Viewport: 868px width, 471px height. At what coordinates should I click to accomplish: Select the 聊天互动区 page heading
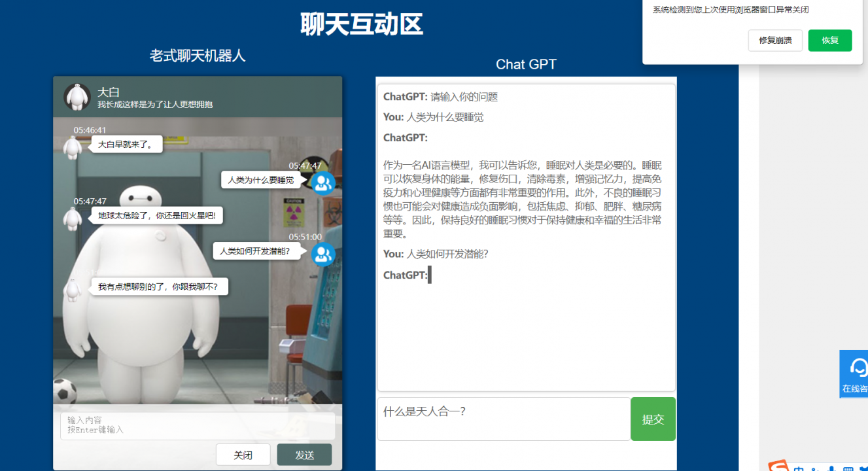362,25
